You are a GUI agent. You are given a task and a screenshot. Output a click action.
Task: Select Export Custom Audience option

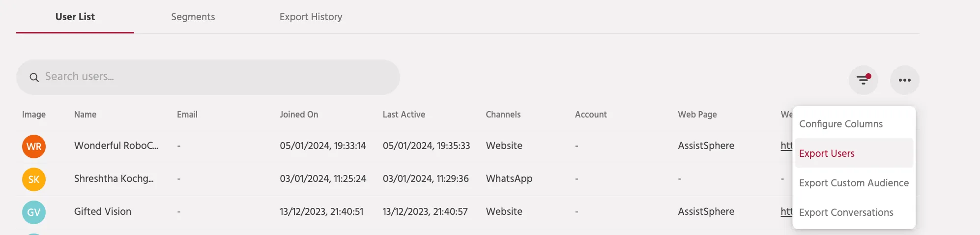point(854,183)
